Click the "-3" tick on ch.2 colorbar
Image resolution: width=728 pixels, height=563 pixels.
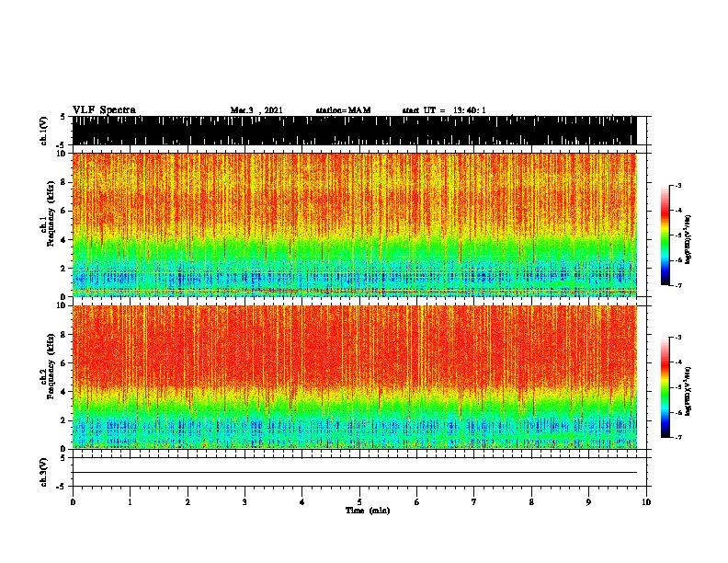(x=678, y=338)
